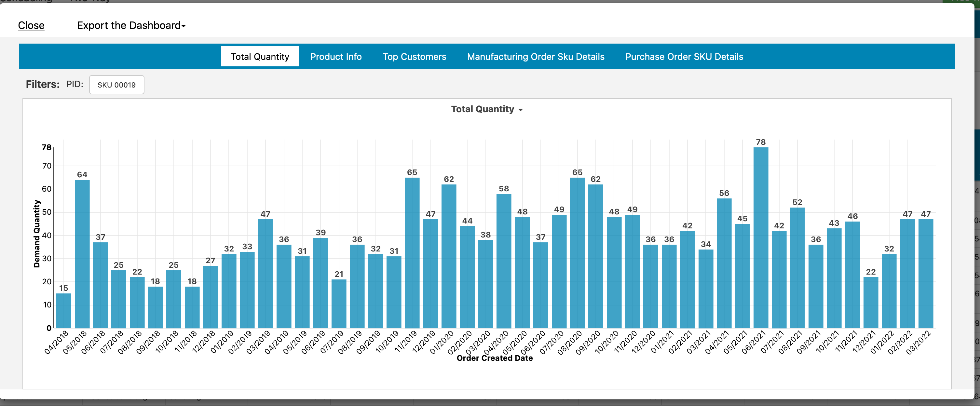The image size is (980, 406).
Task: Click the 06/2018 bar labeled 37
Action: (101, 285)
